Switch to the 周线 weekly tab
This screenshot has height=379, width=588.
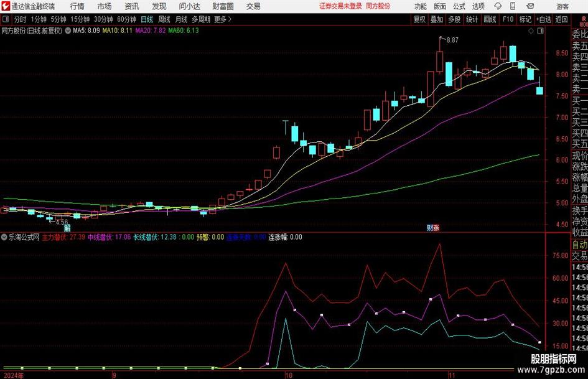164,19
